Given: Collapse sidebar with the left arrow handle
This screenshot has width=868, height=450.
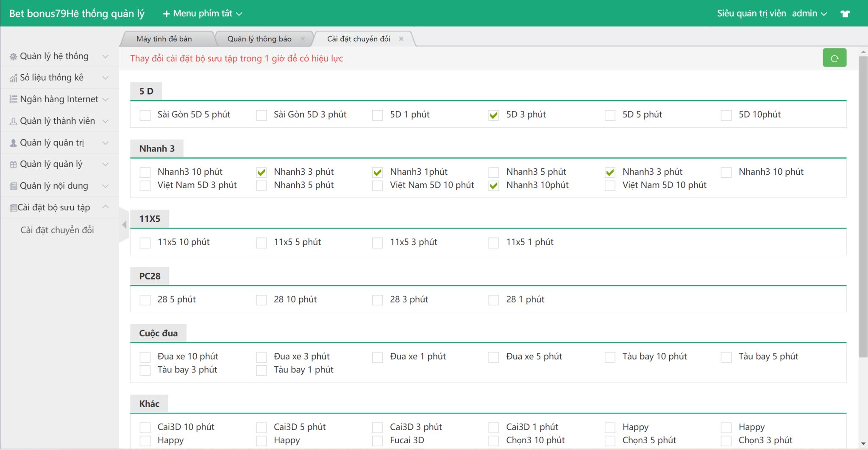Looking at the screenshot, I should (x=124, y=225).
